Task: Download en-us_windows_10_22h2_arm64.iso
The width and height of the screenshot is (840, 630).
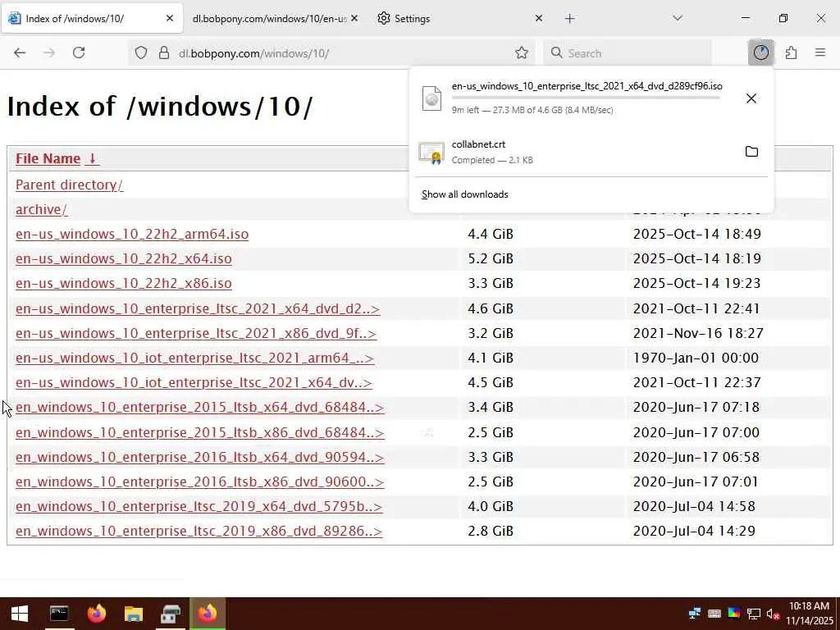Action: [132, 234]
